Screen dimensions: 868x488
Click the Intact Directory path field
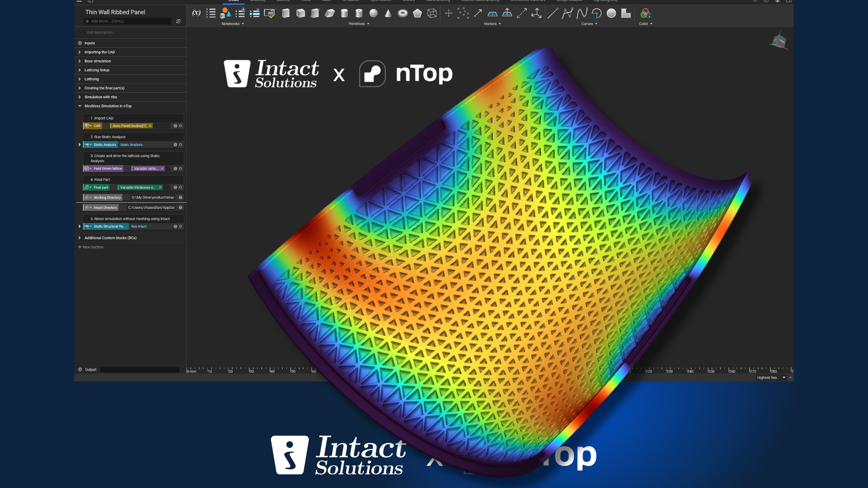click(151, 207)
